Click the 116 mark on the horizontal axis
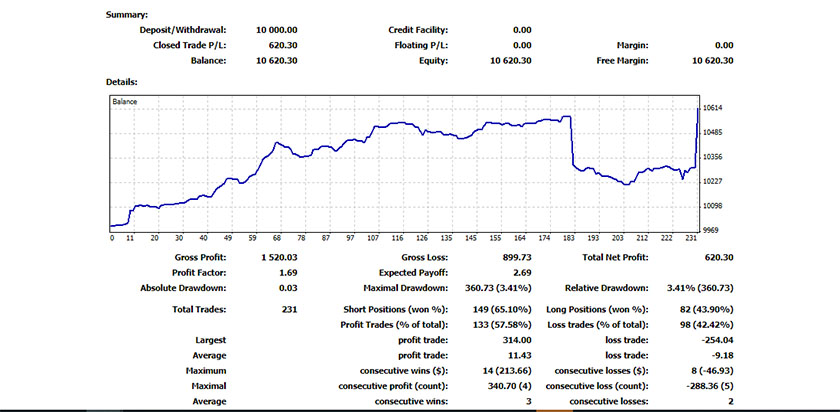This screenshot has height=412, width=840. (397, 238)
